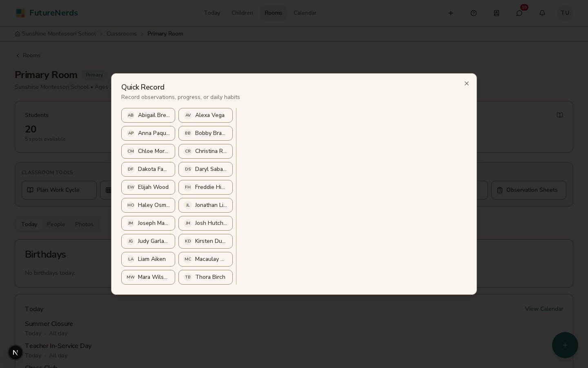The image size is (588, 368).
Task: Select Christina R... student button
Action: click(x=205, y=151)
